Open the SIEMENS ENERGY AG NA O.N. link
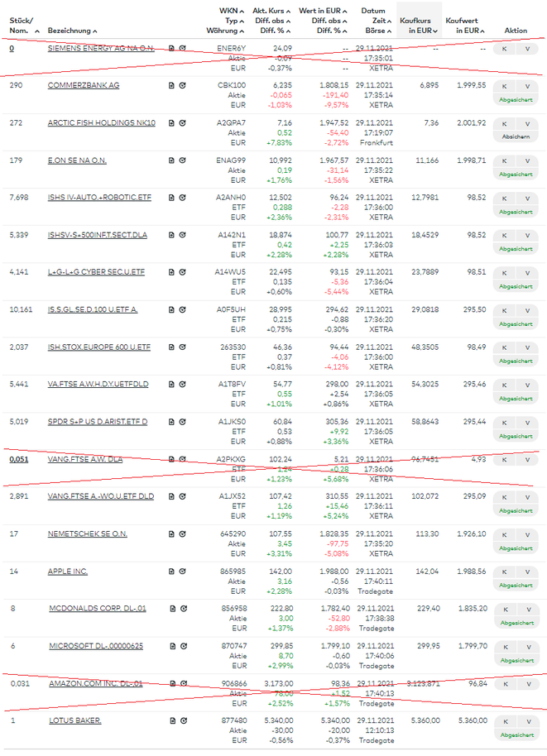 101,49
